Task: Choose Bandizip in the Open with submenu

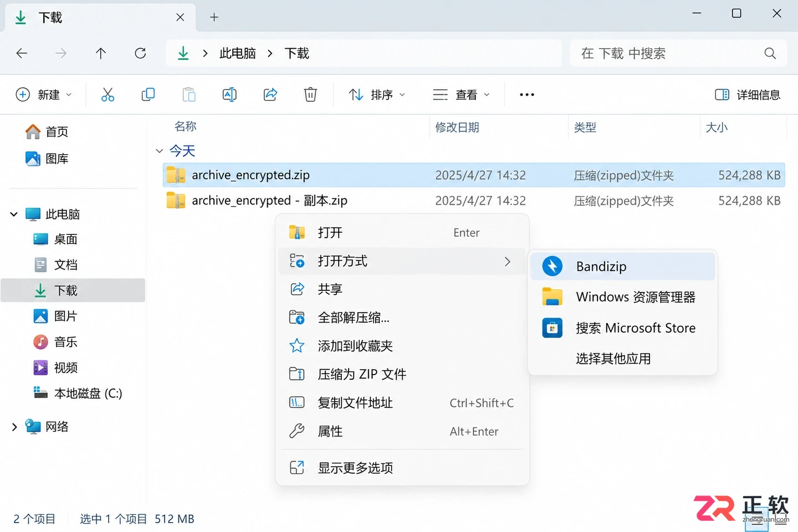Action: pos(623,267)
